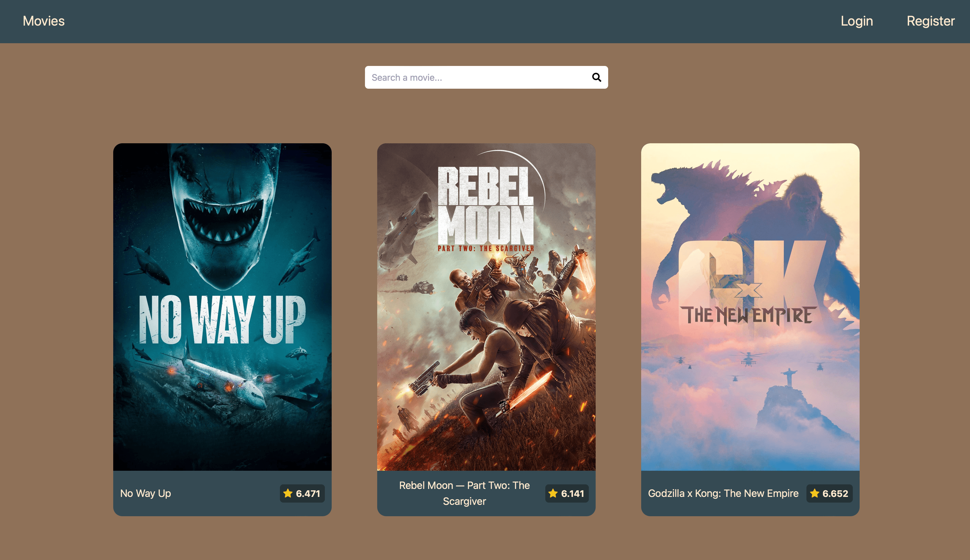Click the No Way Up card footer bar

click(x=222, y=493)
